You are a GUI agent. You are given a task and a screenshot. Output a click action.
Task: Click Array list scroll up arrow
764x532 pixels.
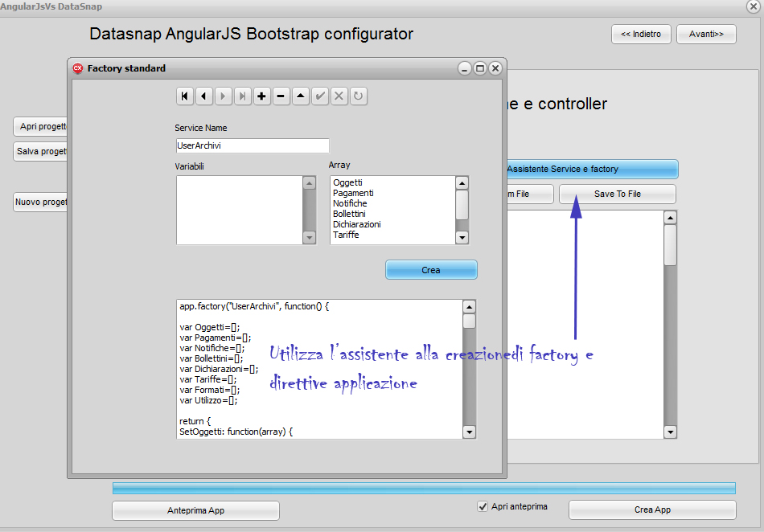(x=462, y=182)
